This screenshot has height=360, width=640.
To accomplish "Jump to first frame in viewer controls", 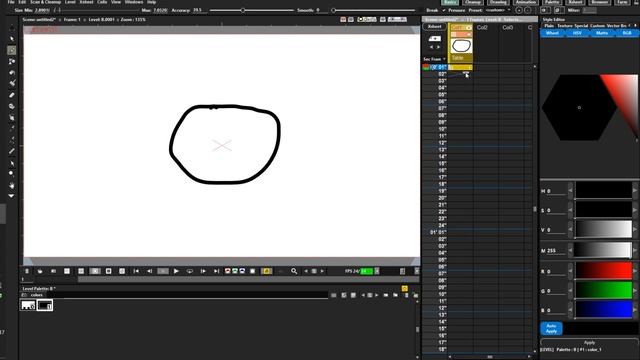I will (136, 271).
